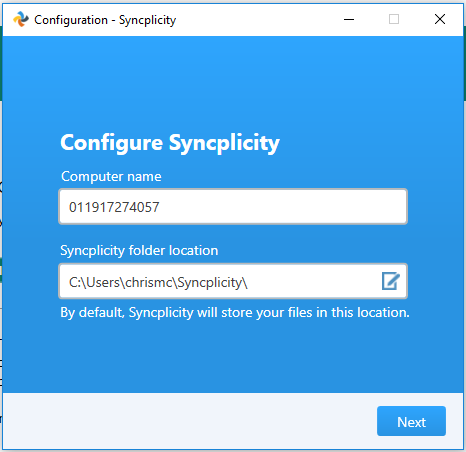Viewport: 466px width, 452px height.
Task: Click the empty space inside the folder path box
Action: (313, 281)
